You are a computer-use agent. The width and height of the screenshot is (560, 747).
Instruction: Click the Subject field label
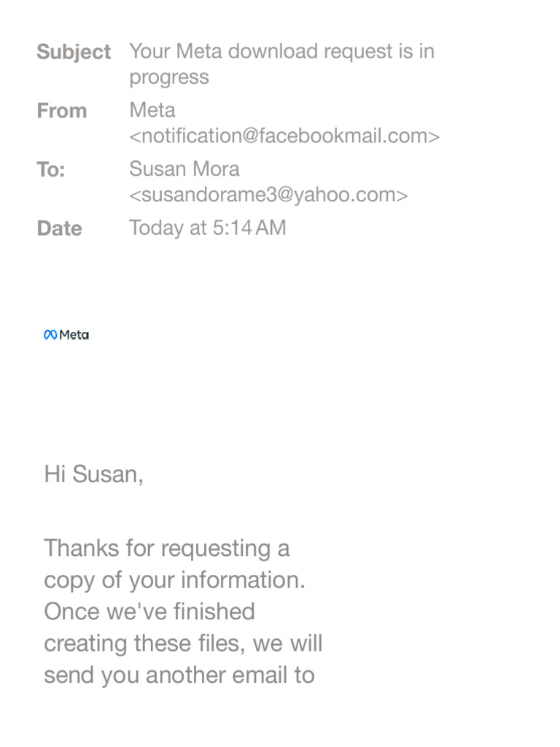tap(74, 52)
